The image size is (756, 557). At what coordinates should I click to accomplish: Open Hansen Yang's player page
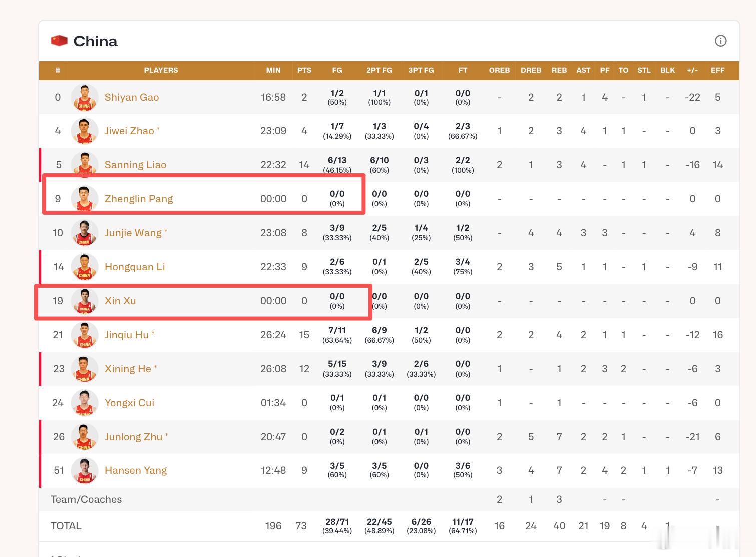[x=136, y=470]
